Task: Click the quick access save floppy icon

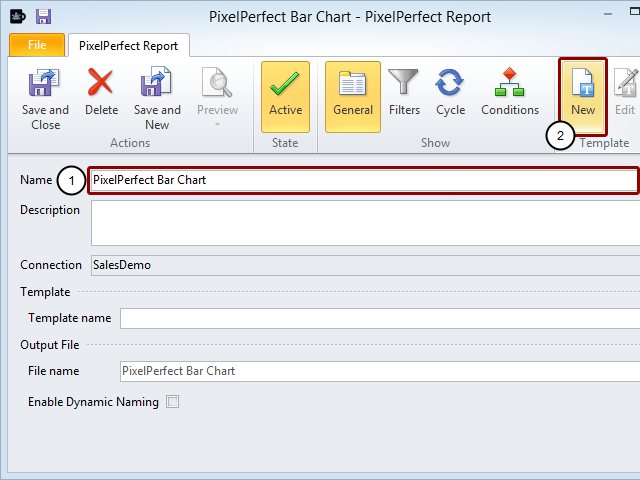Action: (x=43, y=17)
